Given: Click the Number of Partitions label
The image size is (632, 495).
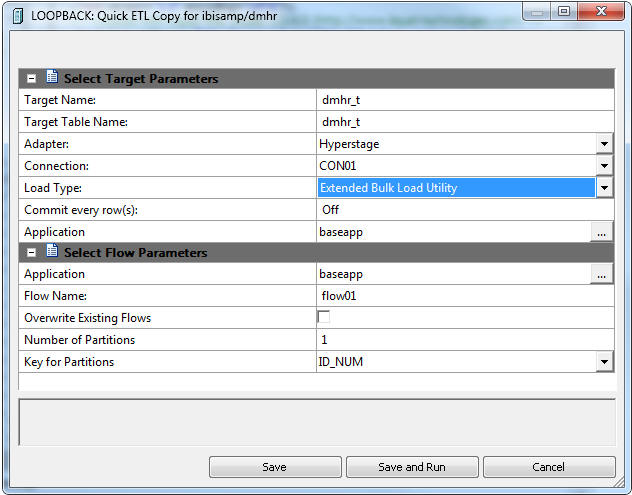Looking at the screenshot, I should pos(79,340).
